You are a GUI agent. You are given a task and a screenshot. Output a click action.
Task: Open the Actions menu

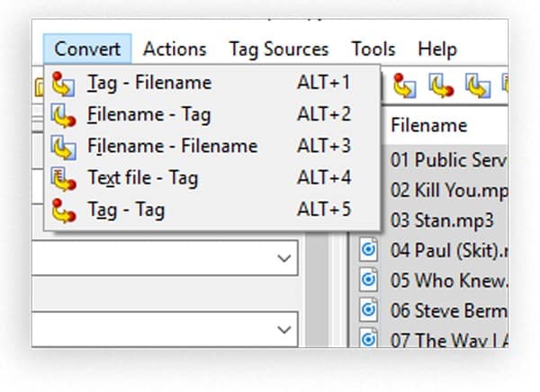pos(175,49)
